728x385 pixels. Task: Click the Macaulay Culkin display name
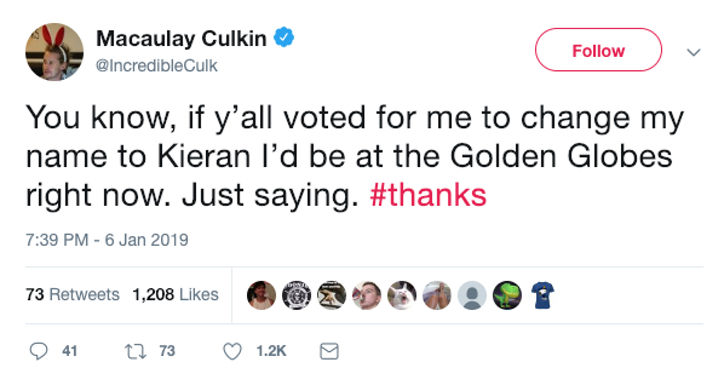(x=181, y=39)
